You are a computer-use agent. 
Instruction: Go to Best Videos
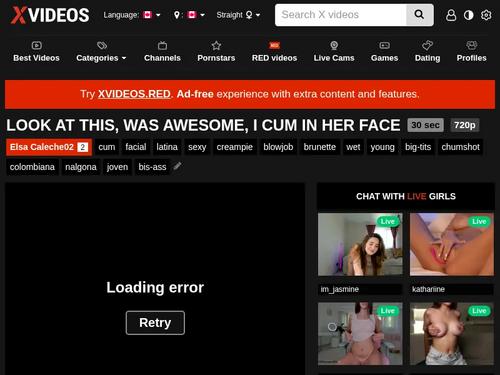[36, 52]
